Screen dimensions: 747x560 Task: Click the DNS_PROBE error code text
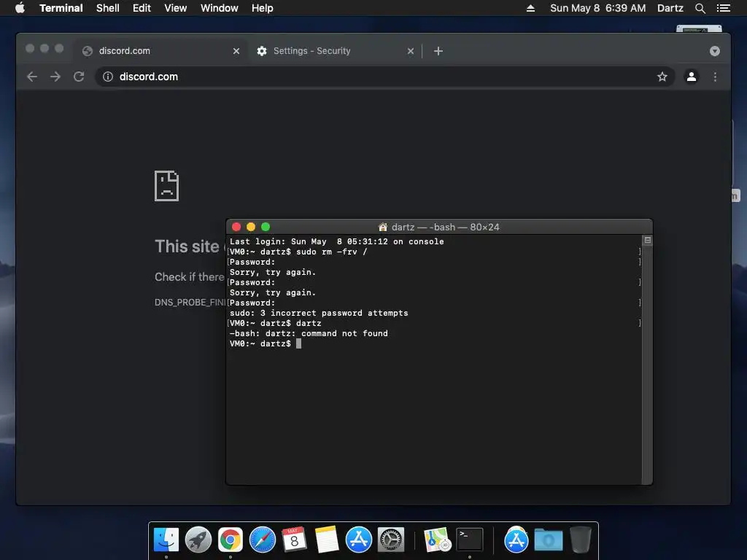coord(190,303)
